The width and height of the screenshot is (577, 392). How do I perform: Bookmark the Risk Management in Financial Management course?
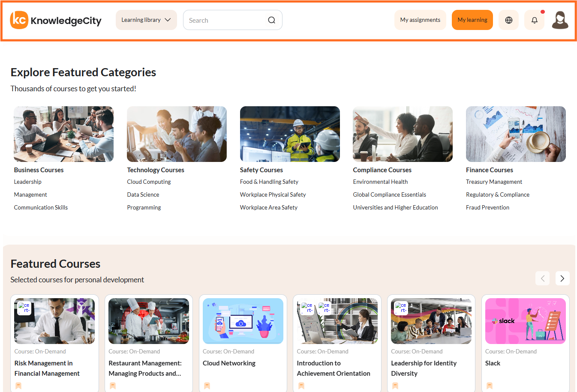click(x=18, y=386)
